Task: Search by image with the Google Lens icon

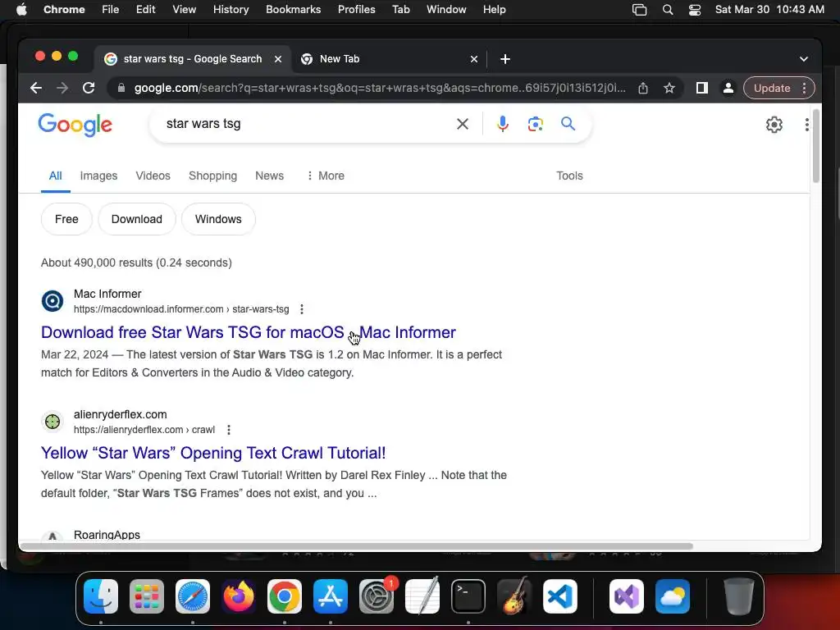Action: pos(535,124)
